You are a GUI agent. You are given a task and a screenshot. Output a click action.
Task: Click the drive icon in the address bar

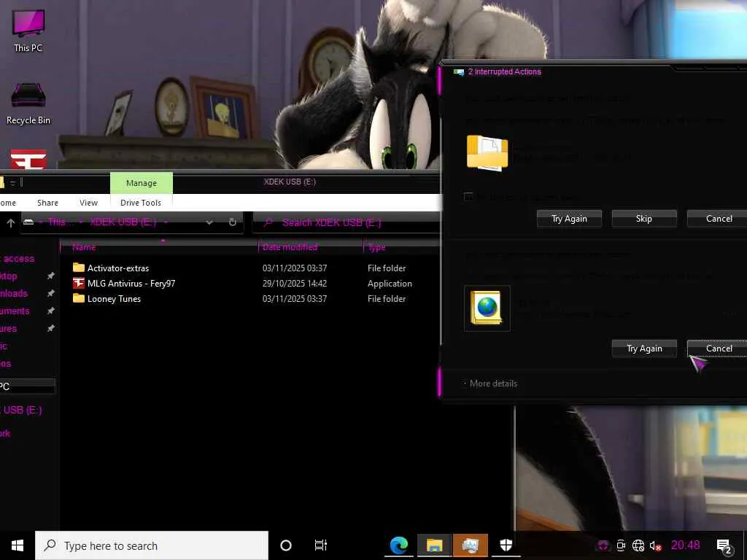[28, 222]
